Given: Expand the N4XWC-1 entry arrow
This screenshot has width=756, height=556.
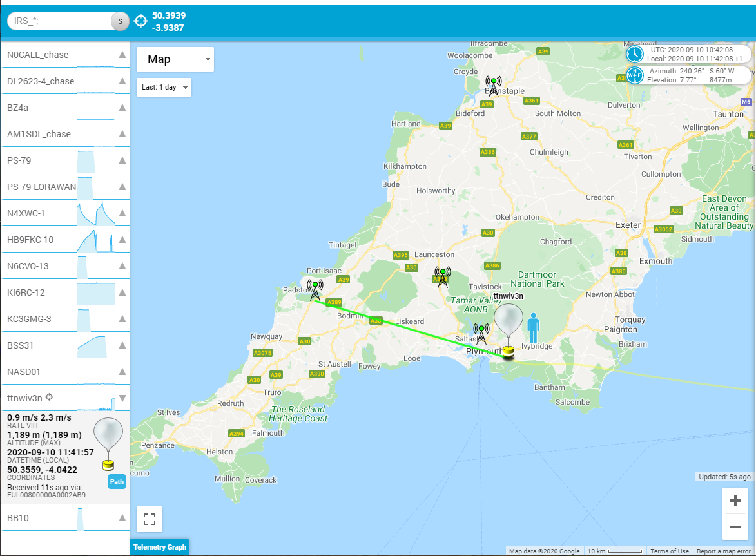Looking at the screenshot, I should (122, 213).
